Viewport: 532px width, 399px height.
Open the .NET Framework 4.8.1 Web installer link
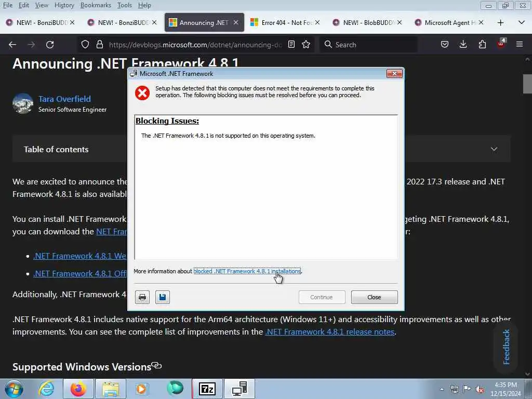79,256
